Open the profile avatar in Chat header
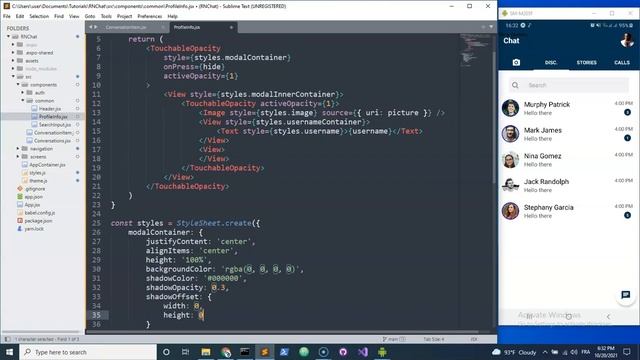640x360 pixels. coord(627,41)
